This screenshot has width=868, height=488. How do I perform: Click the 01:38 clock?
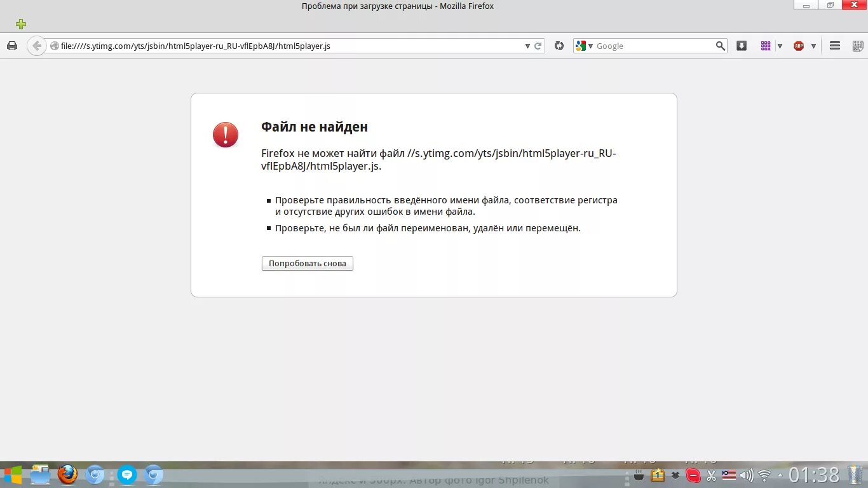click(814, 475)
